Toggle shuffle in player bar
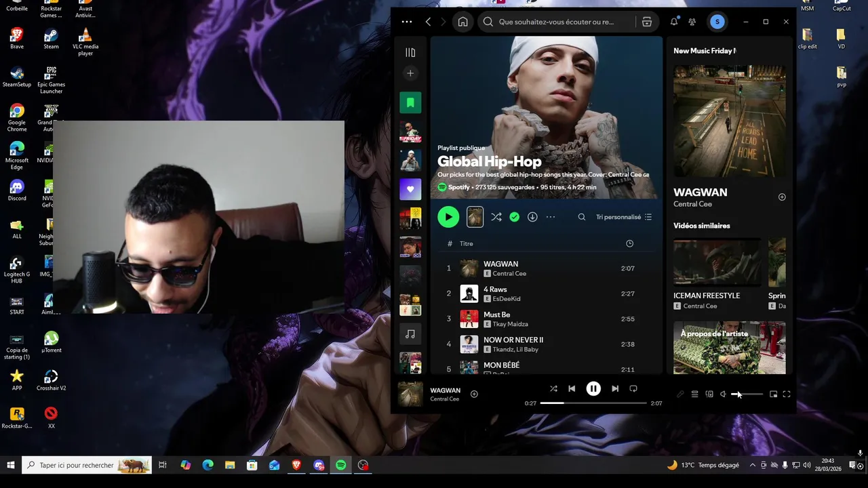Screen dimensions: 868x488 pos(553,388)
